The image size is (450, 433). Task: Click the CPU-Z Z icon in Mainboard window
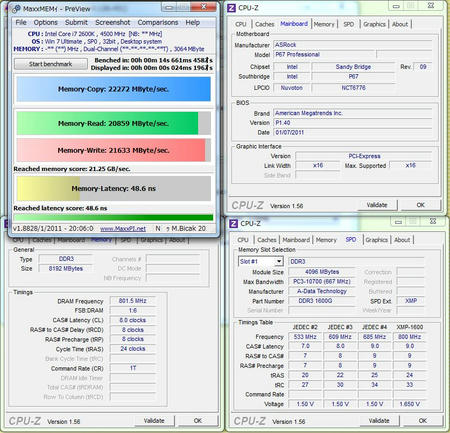point(231,8)
